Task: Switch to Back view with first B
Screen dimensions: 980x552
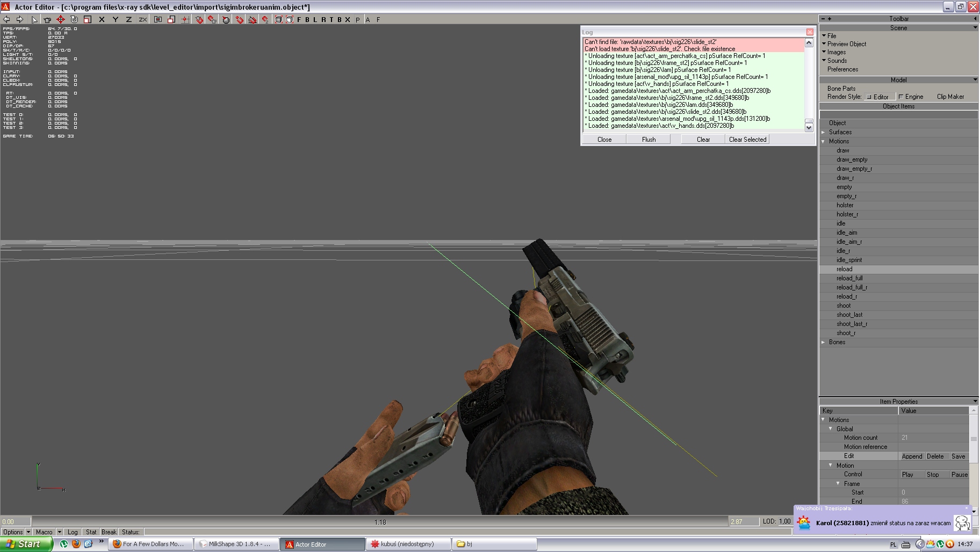Action: 307,19
